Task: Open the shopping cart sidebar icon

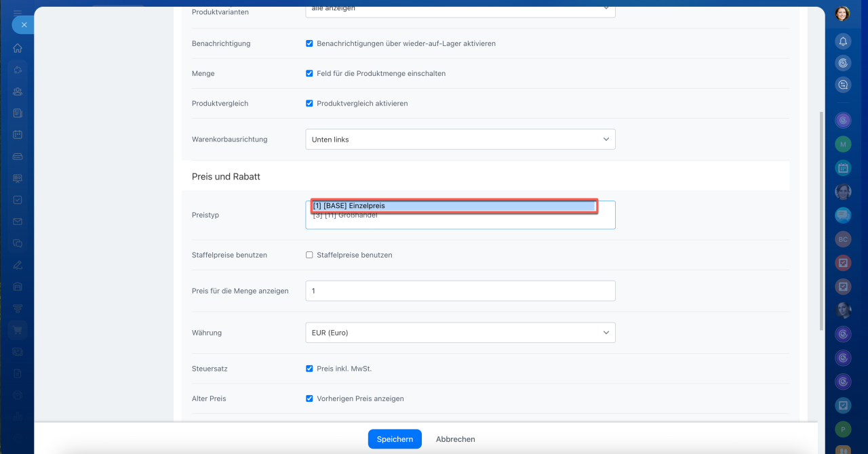Action: (x=18, y=330)
